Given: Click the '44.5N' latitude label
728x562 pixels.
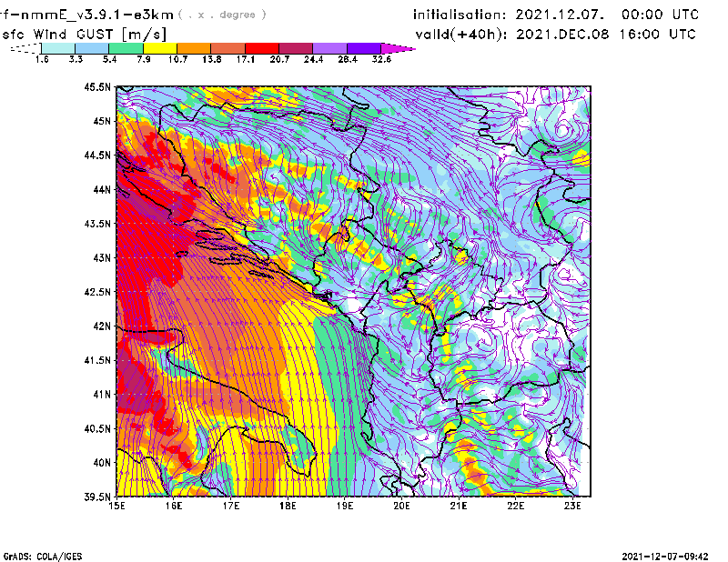Looking at the screenshot, I should (97, 155).
